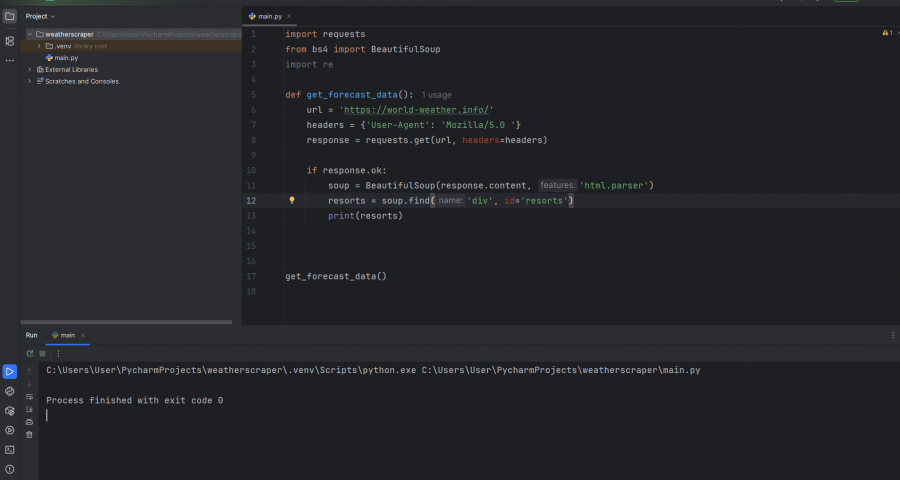
Task: Click 'if response.ok:' on line 10
Action: 347,171
